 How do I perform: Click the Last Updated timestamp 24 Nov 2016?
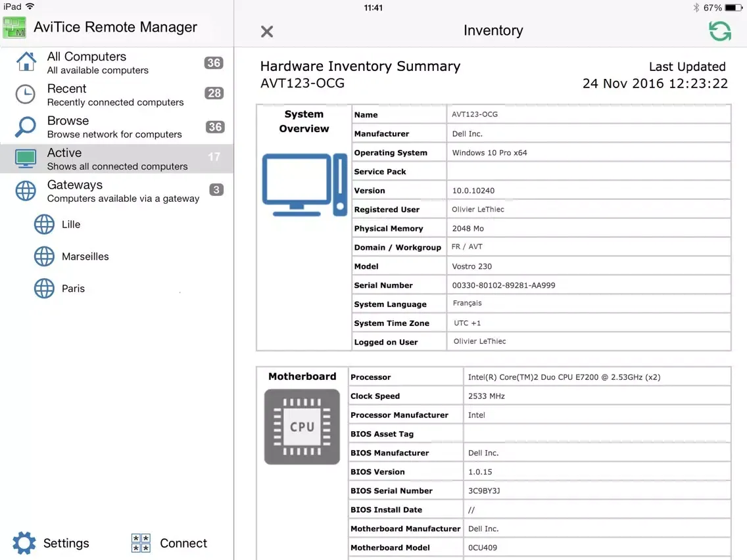point(655,84)
